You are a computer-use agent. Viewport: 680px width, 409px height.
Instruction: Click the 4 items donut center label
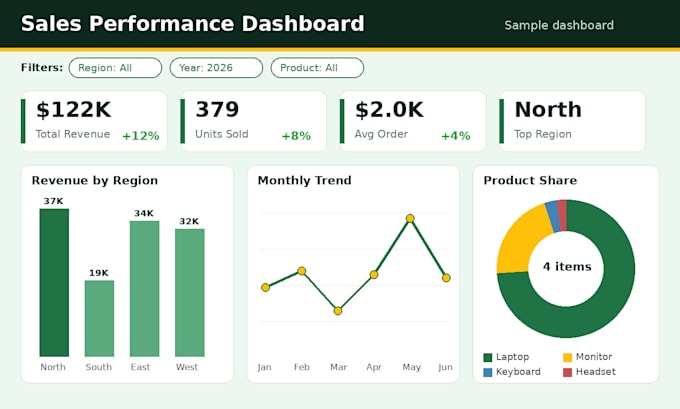point(567,266)
